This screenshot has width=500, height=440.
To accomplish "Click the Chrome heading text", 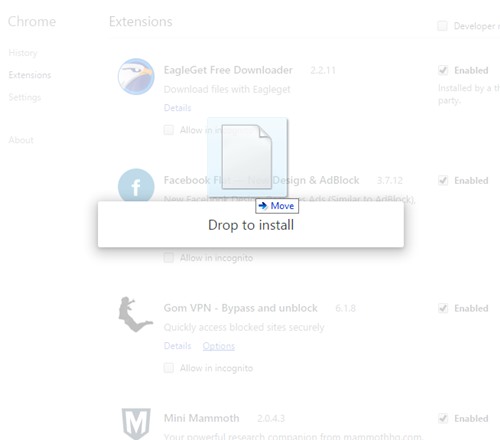I will pyautogui.click(x=32, y=22).
